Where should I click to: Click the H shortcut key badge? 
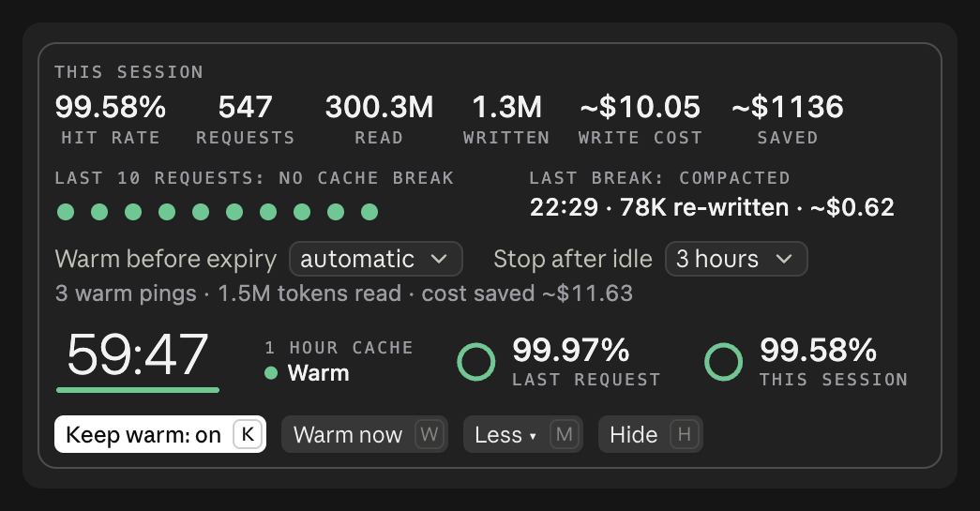coord(685,434)
